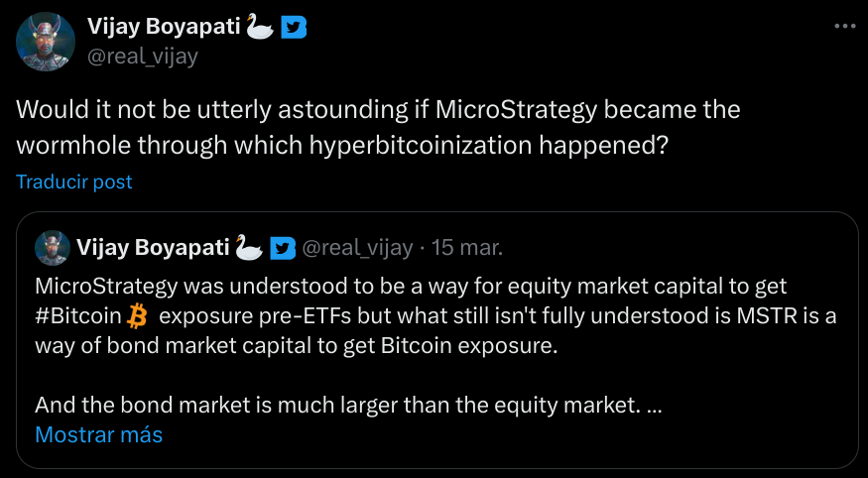Viewport: 868px width, 478px height.
Task: Click the swan emoji next to the main author name
Action: [260, 29]
